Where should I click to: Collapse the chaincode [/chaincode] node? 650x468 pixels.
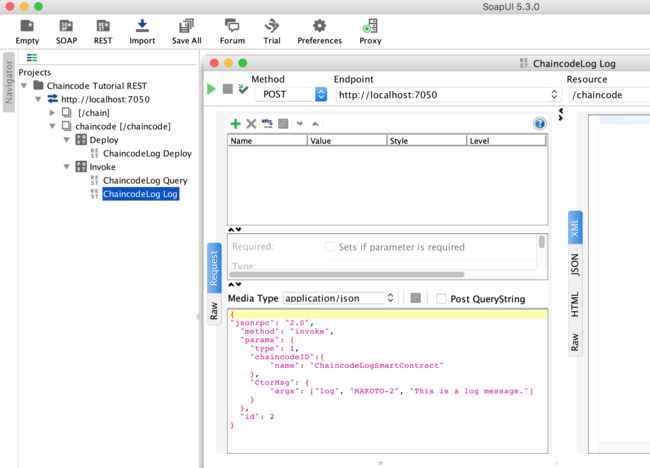pyautogui.click(x=52, y=126)
